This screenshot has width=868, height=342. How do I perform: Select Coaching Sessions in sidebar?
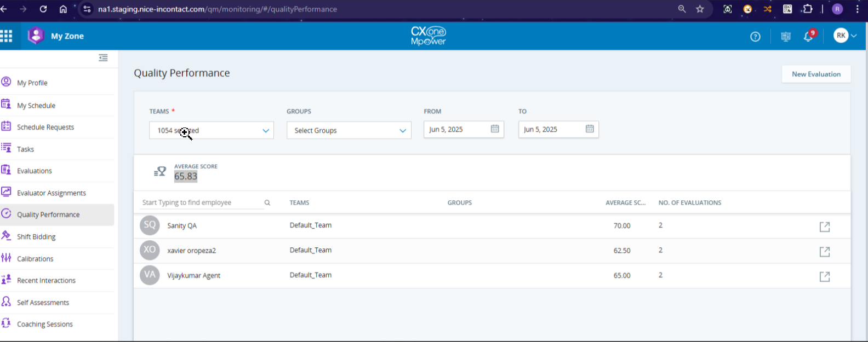pyautogui.click(x=45, y=324)
